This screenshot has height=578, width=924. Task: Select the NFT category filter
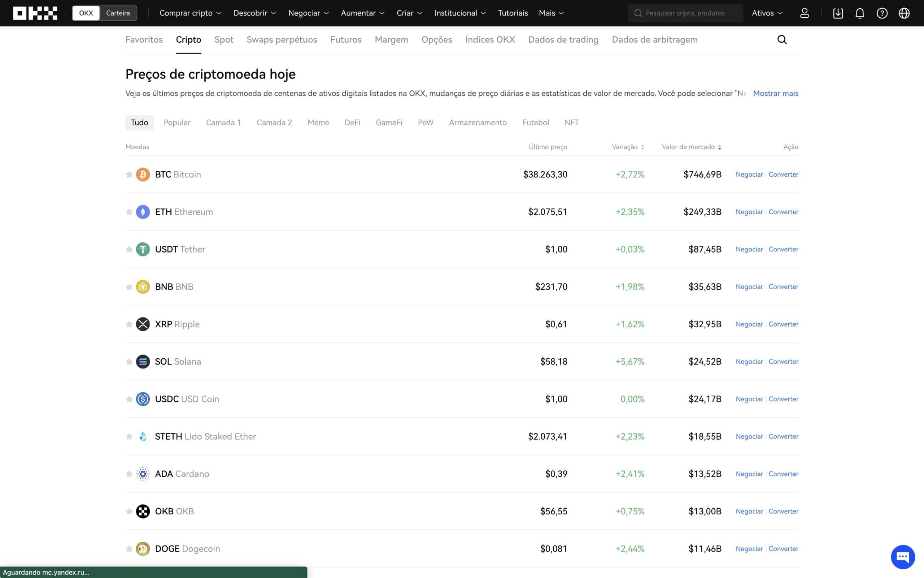572,123
